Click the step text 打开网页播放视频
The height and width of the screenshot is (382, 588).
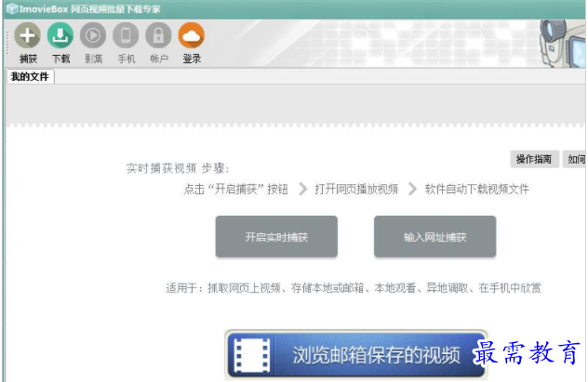point(356,189)
